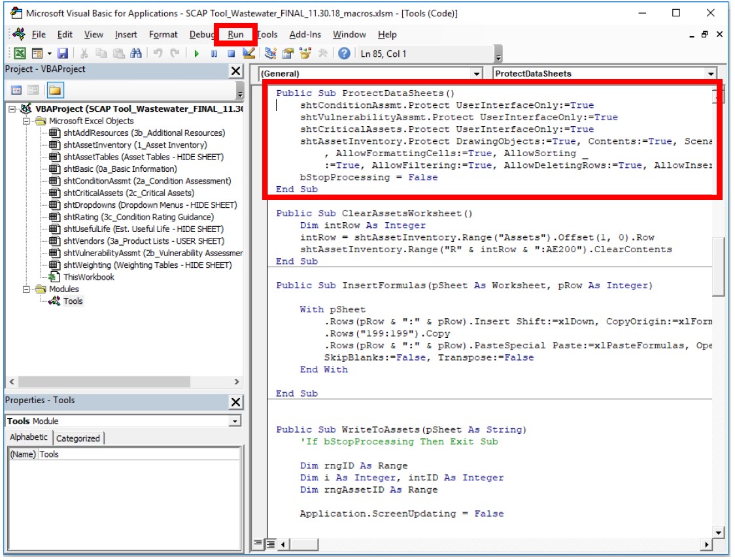Click the Cut scissors icon
The height and width of the screenshot is (560, 735).
84,54
